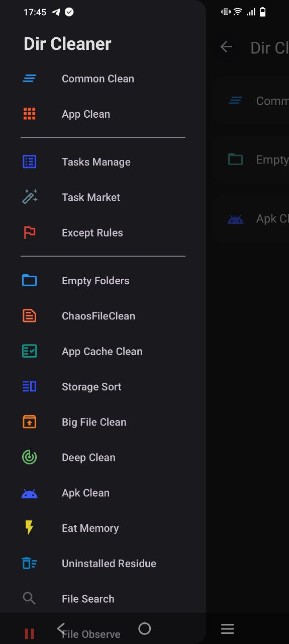Tap the back arrow beside Dir Cleaner title

pos(226,47)
